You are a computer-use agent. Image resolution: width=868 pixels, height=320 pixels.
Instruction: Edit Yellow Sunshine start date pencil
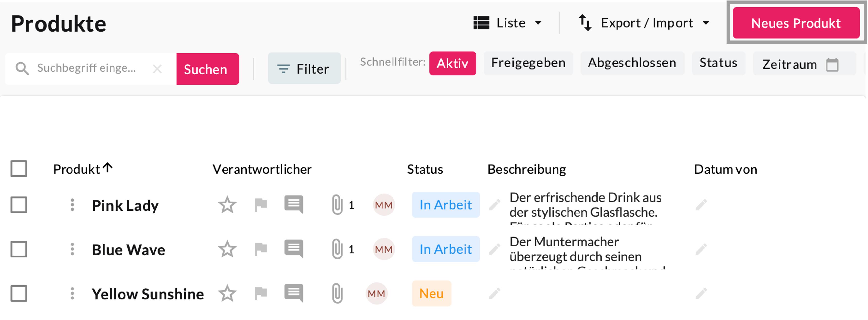coord(701,294)
